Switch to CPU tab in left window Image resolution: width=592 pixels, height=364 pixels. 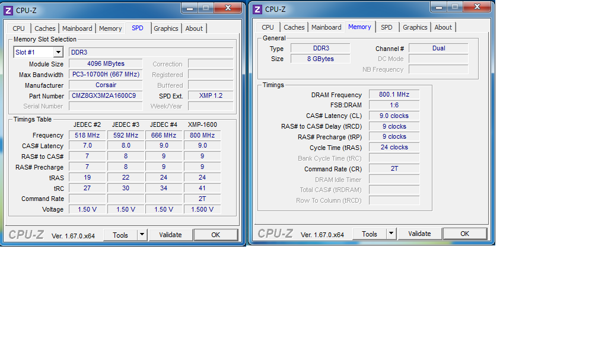(x=18, y=28)
